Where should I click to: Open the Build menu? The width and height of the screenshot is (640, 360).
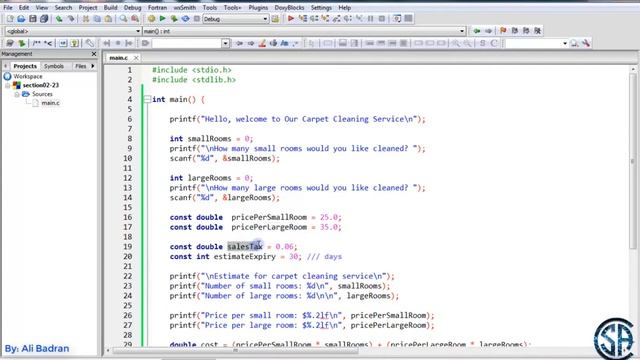click(x=110, y=7)
